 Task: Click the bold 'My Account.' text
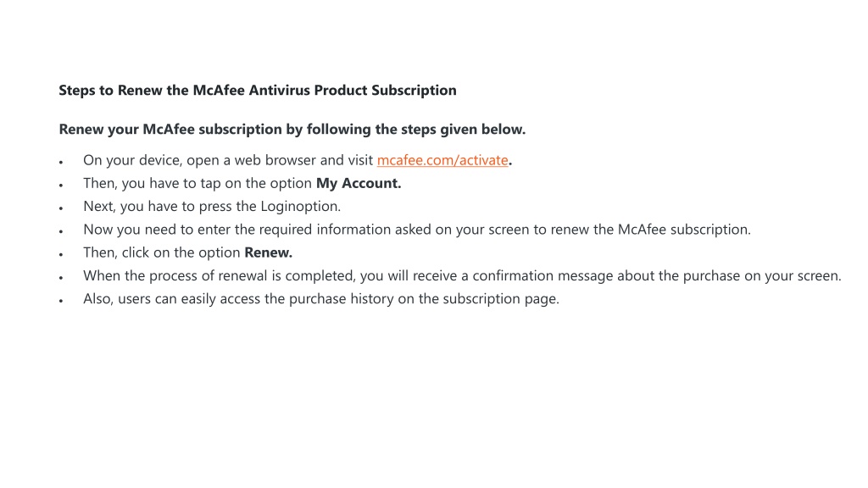pos(359,184)
